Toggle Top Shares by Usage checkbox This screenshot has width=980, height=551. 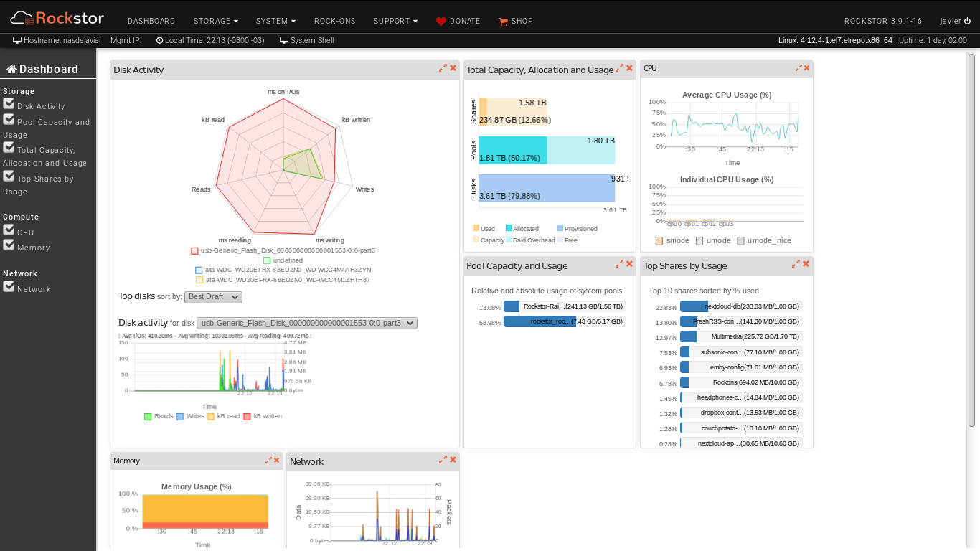[x=9, y=176]
